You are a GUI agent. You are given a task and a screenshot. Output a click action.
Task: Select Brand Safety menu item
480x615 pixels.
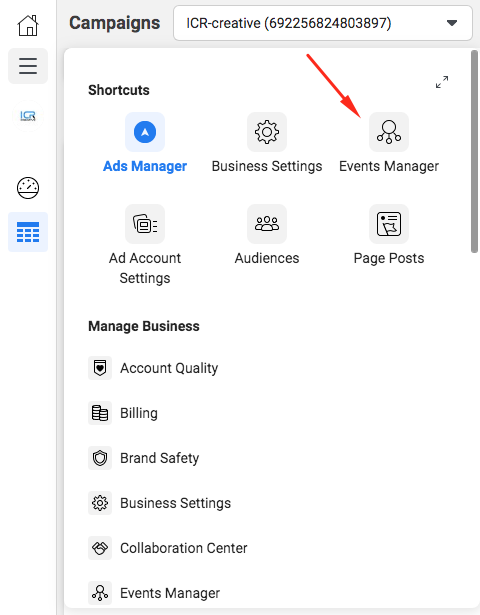click(x=144, y=458)
